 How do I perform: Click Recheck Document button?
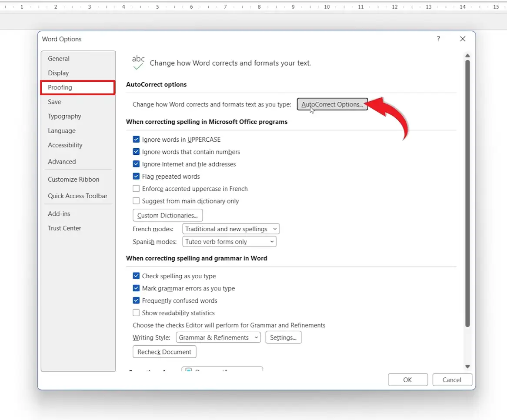pos(164,352)
